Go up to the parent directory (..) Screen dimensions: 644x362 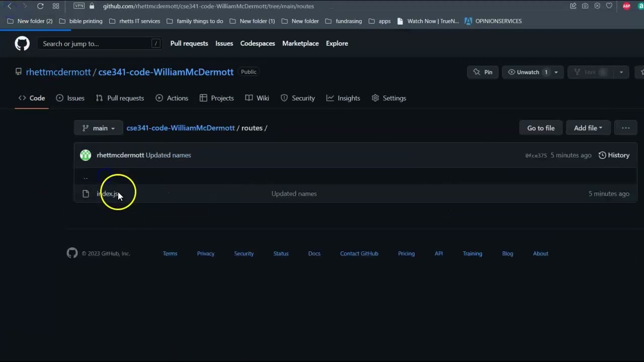click(86, 177)
